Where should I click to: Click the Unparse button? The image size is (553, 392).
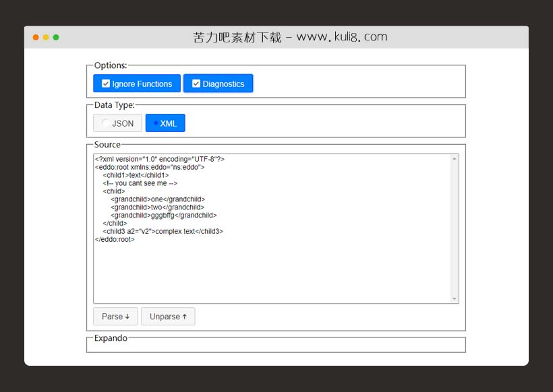(168, 316)
